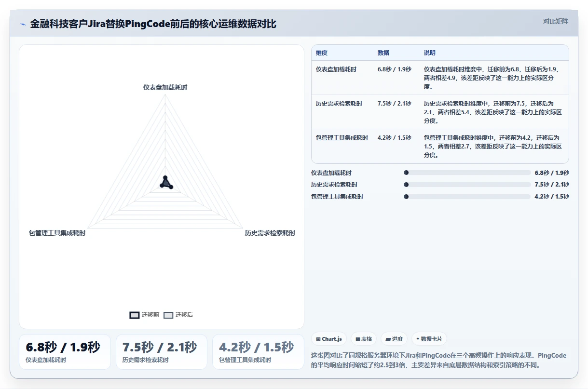Viewport: 588px width, 389px height.
Task: Select the 进度 tag chip
Action: pos(394,339)
